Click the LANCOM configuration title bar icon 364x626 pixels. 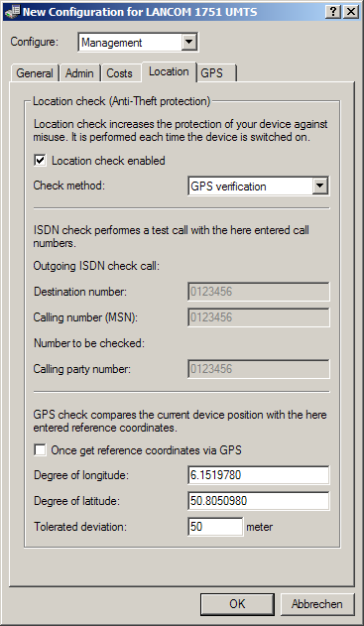pos(12,11)
